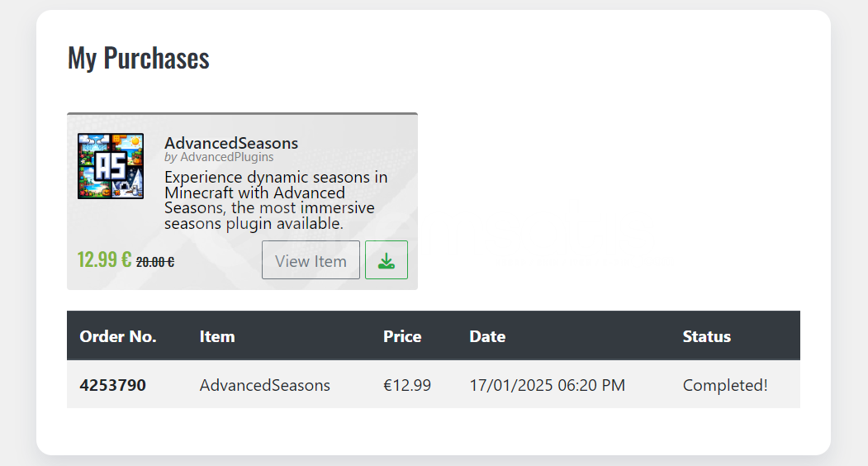The image size is (868, 466).
Task: Click the Price column header
Action: pos(402,336)
